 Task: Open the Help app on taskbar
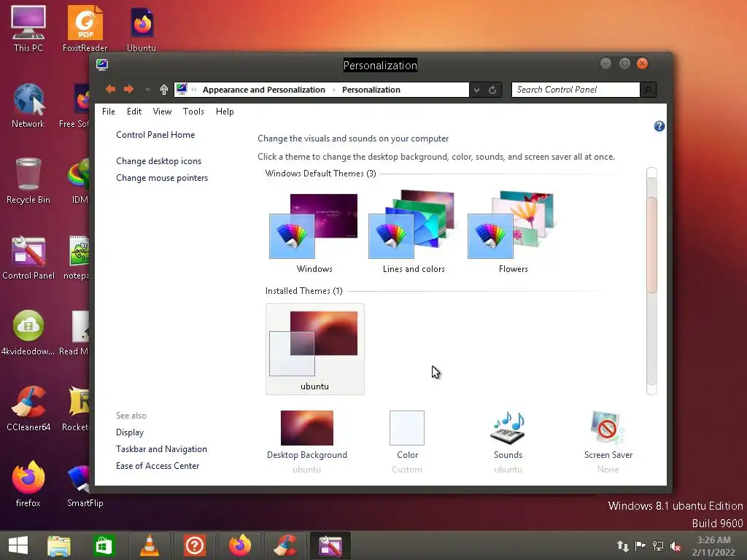pos(194,545)
